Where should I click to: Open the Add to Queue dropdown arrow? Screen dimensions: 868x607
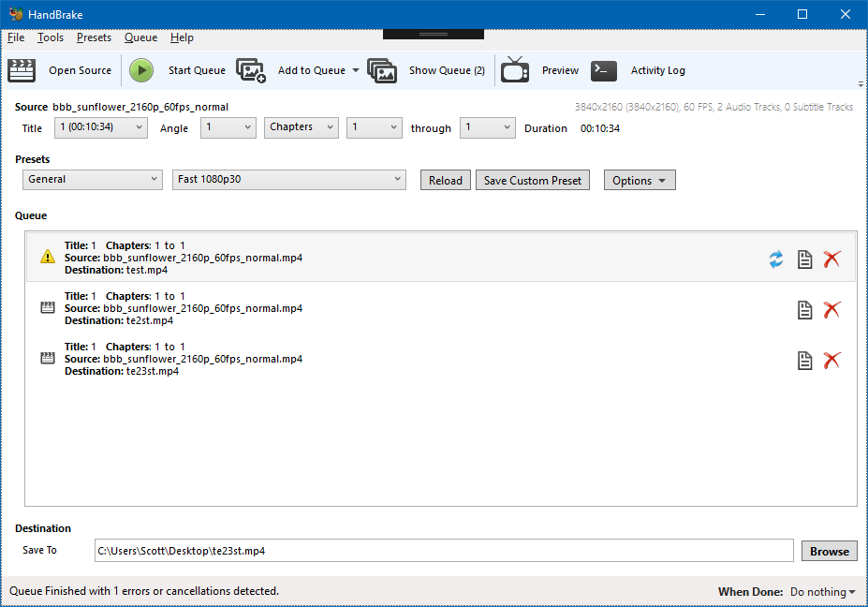point(356,70)
